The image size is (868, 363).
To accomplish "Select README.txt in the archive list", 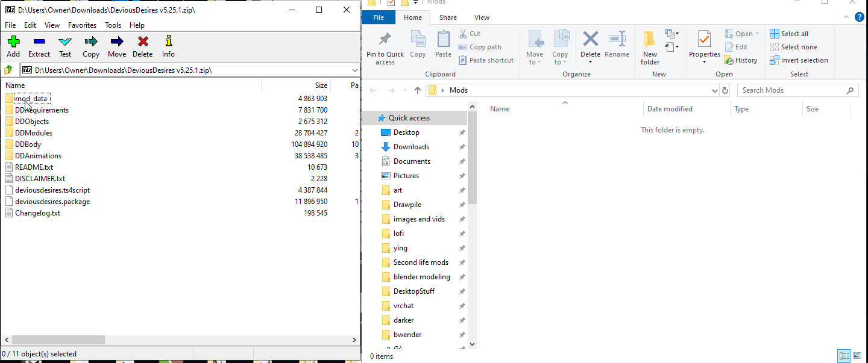I will tap(34, 167).
